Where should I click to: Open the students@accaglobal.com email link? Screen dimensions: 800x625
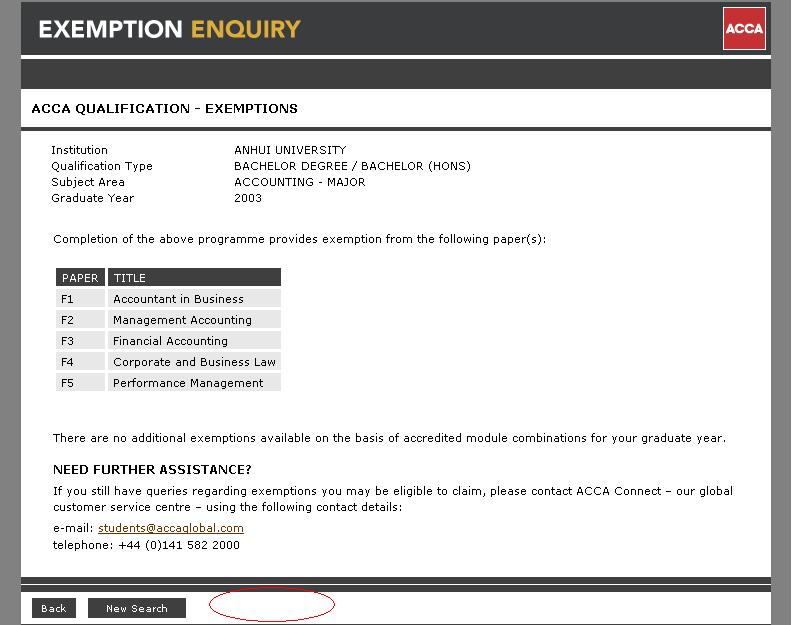(x=171, y=528)
